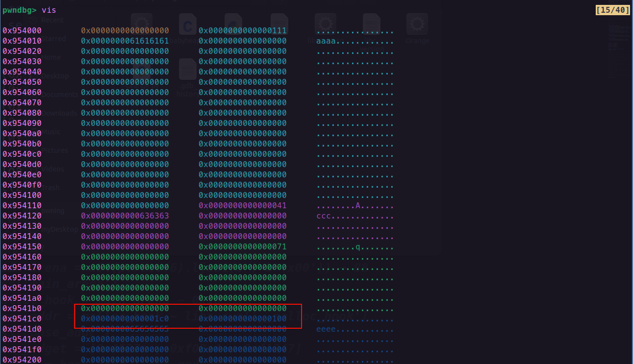Viewport: 633px width, 364px height.
Task: Click address 0x954110
Action: 22,205
